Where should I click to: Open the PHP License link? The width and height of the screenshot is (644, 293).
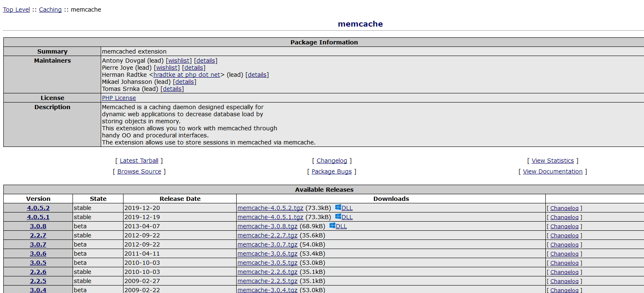119,98
